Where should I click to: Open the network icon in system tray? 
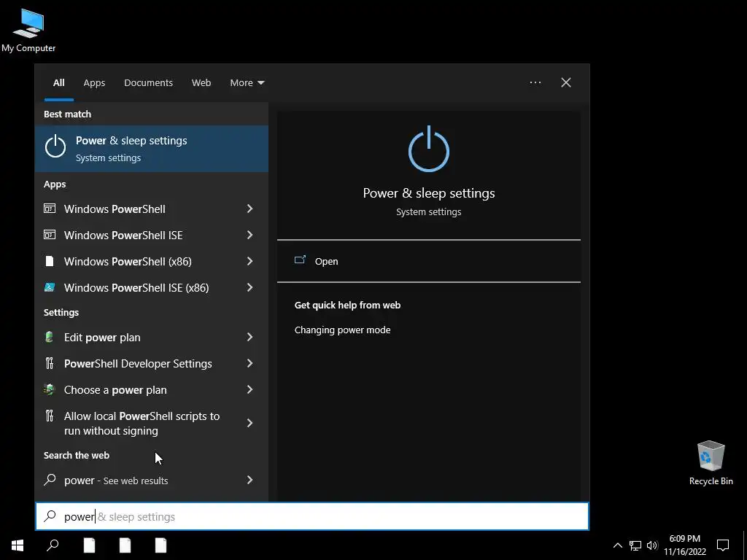pos(635,545)
